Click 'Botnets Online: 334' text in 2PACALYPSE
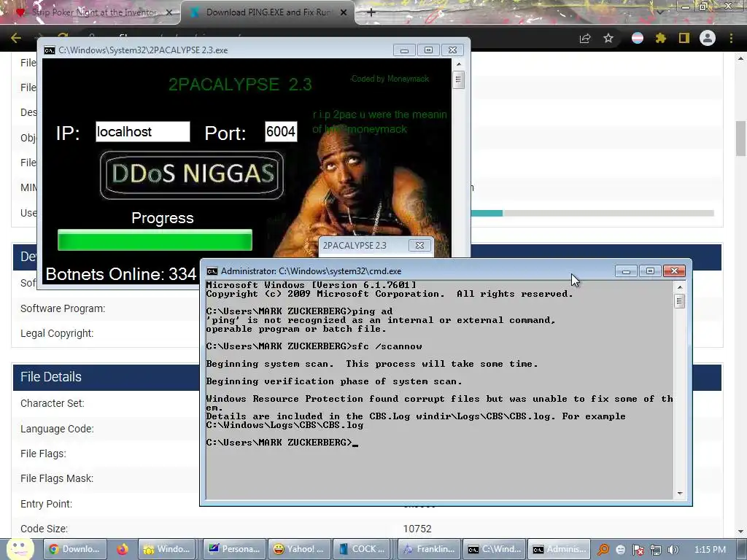747x560 pixels. (120, 274)
